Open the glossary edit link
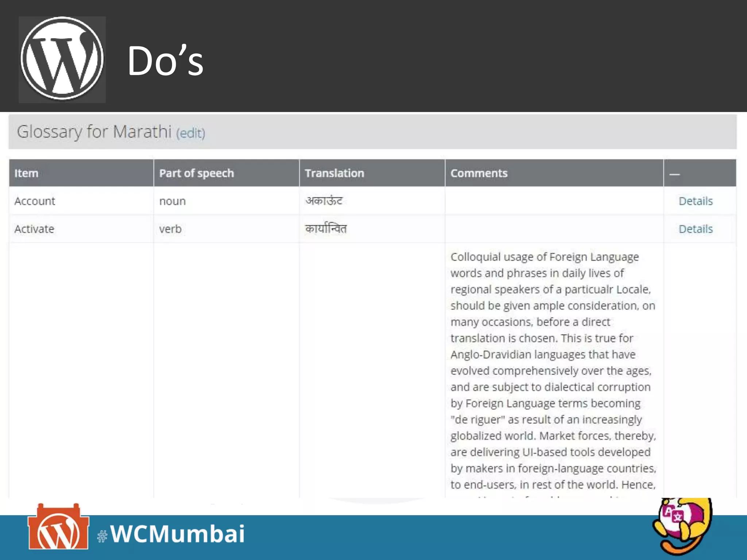This screenshot has height=560, width=747. point(190,133)
